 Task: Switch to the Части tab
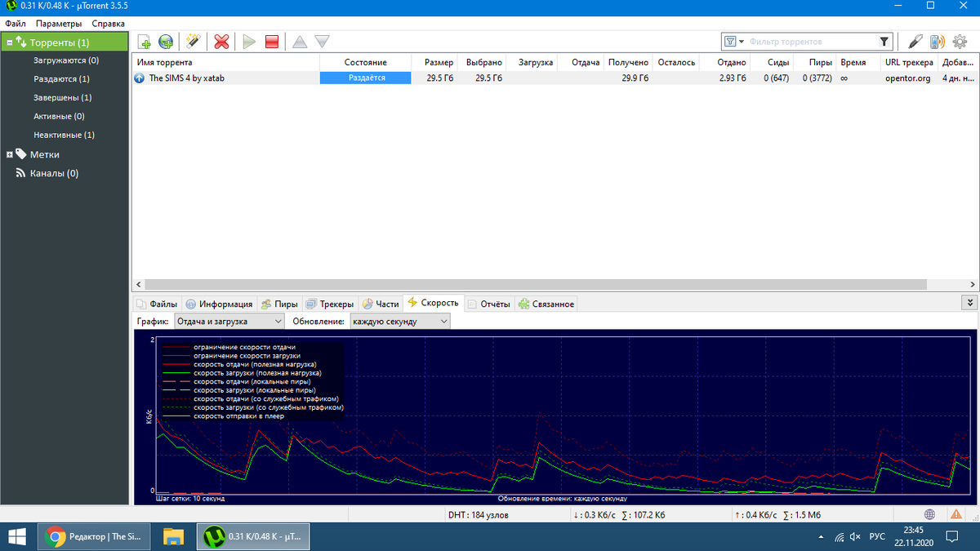[381, 304]
